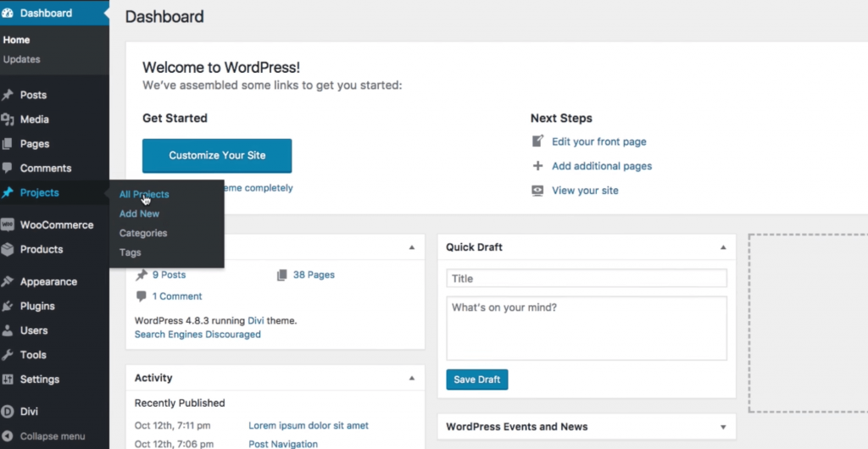Click the Comments bubble icon in sidebar

7,168
